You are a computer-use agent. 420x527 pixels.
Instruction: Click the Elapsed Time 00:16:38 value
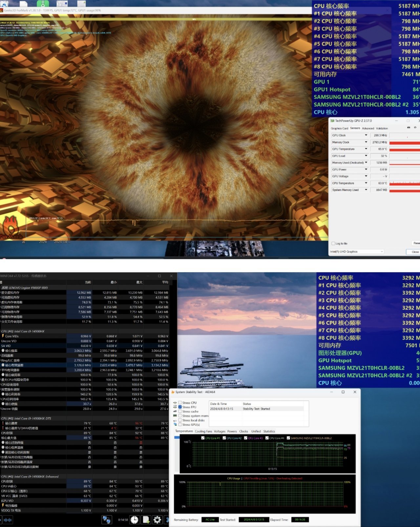click(x=300, y=519)
